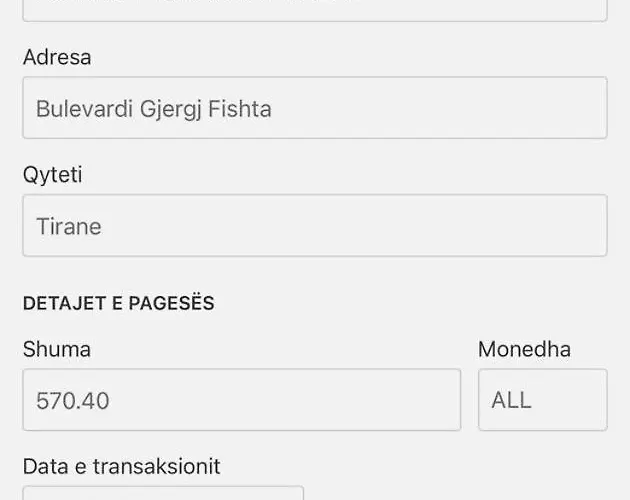Viewport: 630px width, 500px height.
Task: Click the word Fishta in the address
Action: click(x=240, y=108)
